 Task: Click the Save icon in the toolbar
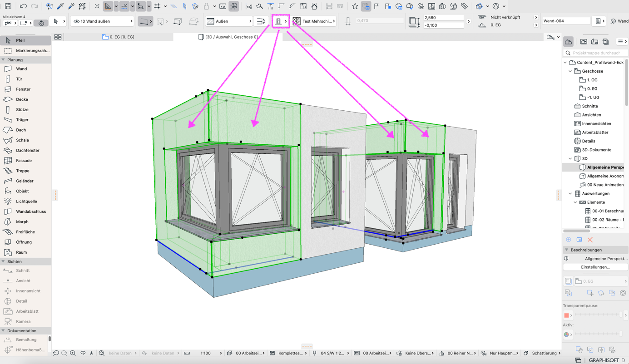(x=8, y=6)
